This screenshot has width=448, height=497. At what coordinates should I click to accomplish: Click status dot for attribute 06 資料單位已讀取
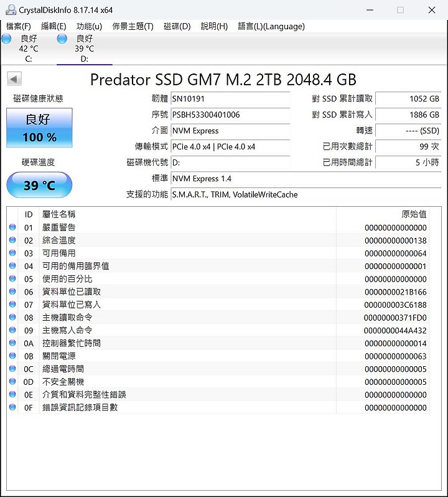pyautogui.click(x=12, y=291)
